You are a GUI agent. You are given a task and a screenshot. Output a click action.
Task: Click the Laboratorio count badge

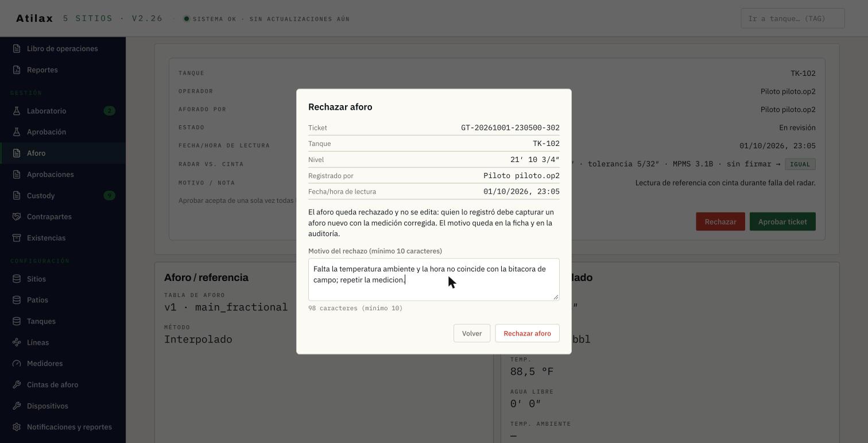[109, 111]
